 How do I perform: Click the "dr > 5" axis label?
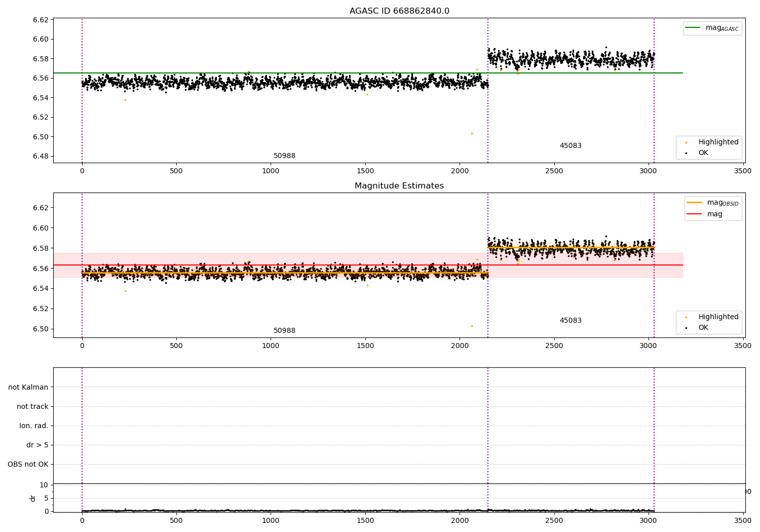tap(37, 445)
